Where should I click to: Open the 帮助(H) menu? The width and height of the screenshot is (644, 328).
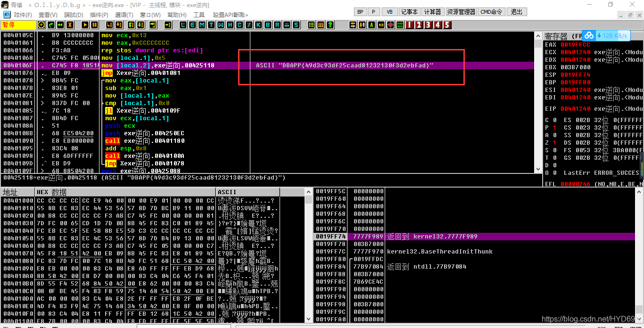pos(177,15)
